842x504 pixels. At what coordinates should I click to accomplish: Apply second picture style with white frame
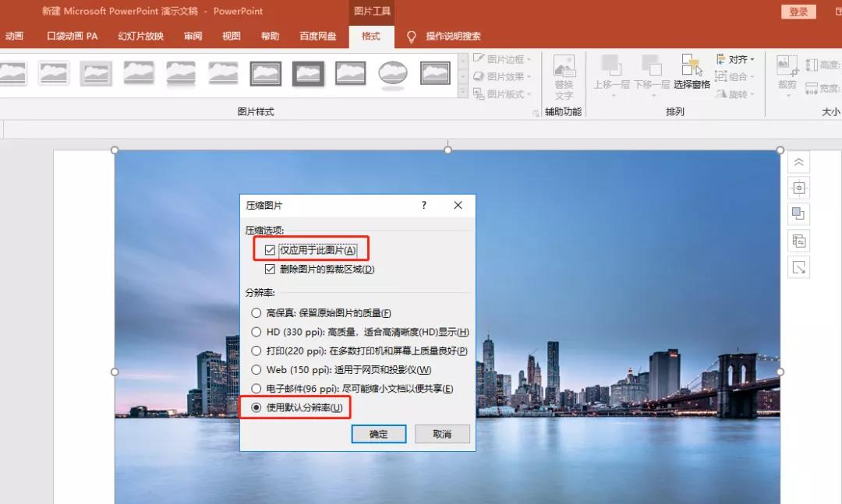tap(54, 73)
